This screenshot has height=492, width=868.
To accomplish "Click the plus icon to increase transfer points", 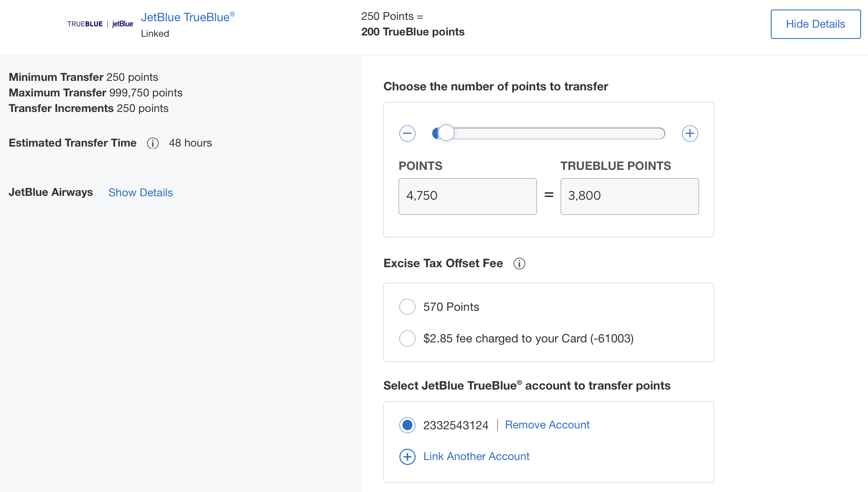I will pyautogui.click(x=690, y=134).
